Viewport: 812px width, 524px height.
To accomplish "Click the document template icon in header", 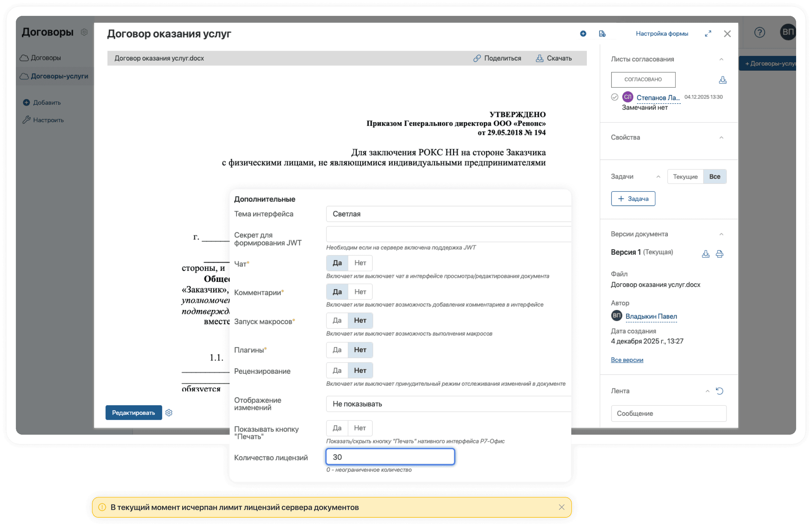I will pyautogui.click(x=602, y=33).
